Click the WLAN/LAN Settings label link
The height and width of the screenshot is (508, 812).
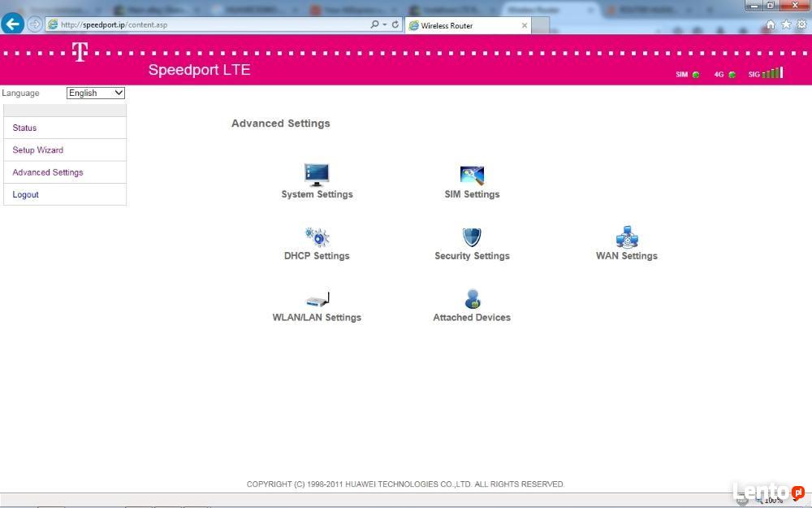tap(317, 318)
